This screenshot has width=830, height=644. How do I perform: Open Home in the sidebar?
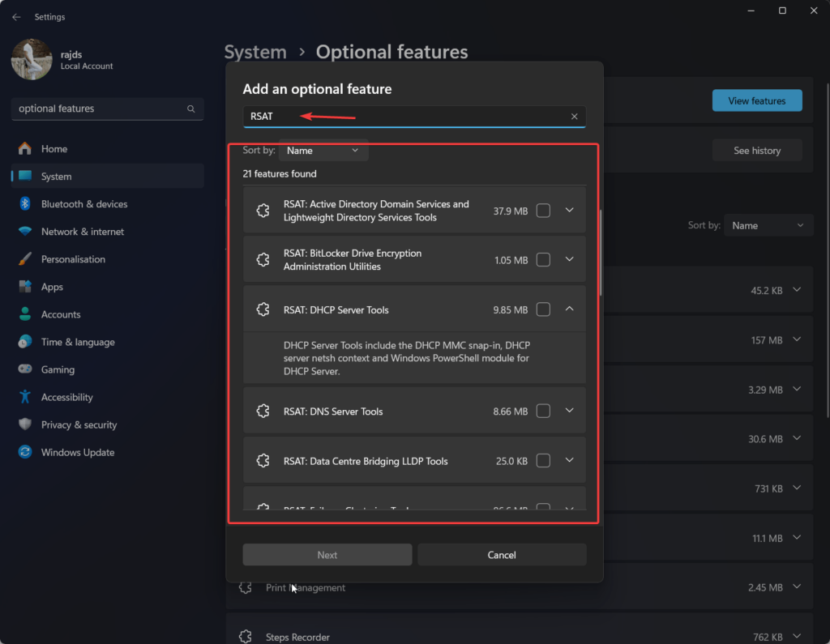click(x=108, y=149)
